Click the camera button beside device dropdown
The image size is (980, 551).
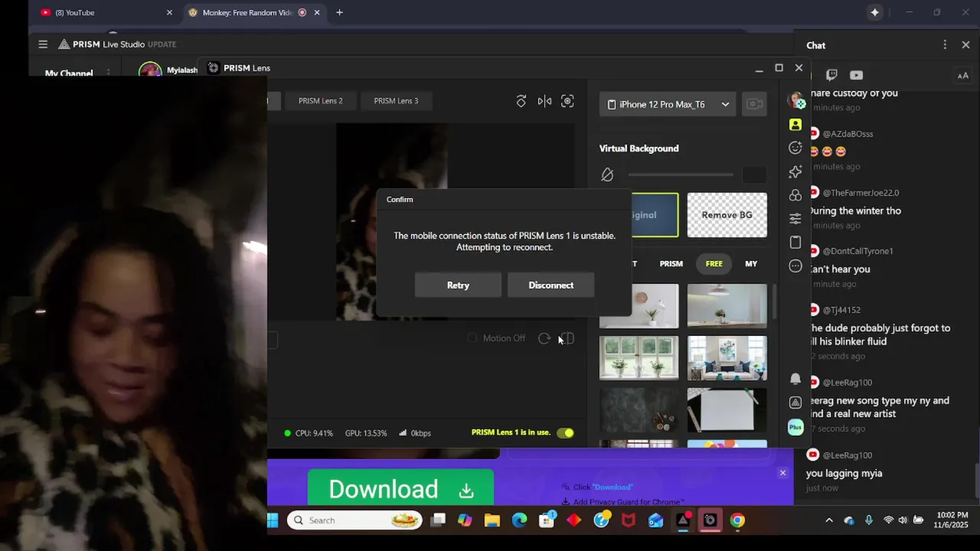click(754, 104)
